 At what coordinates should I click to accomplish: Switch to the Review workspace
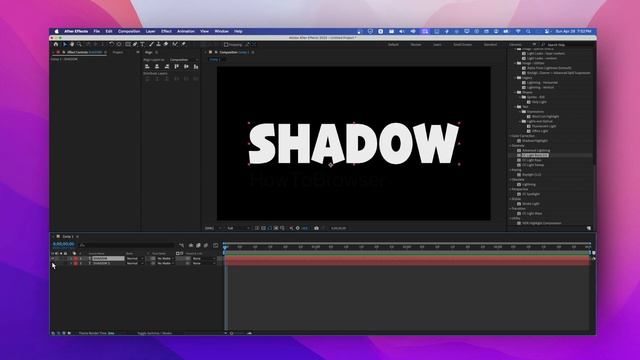click(x=416, y=44)
